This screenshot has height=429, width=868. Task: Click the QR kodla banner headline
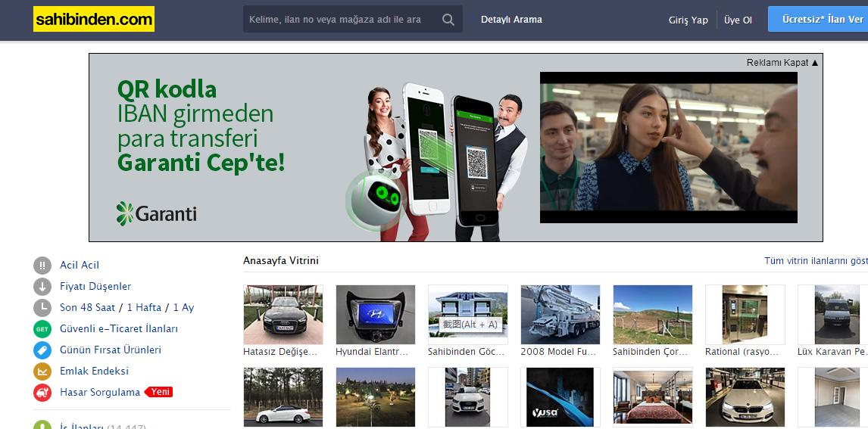167,89
